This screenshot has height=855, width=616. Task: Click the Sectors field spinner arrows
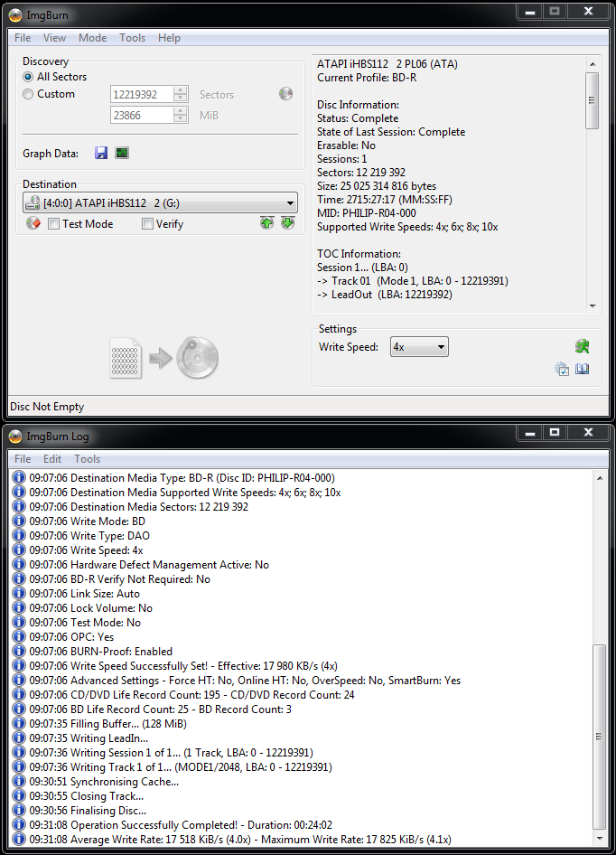pos(181,94)
